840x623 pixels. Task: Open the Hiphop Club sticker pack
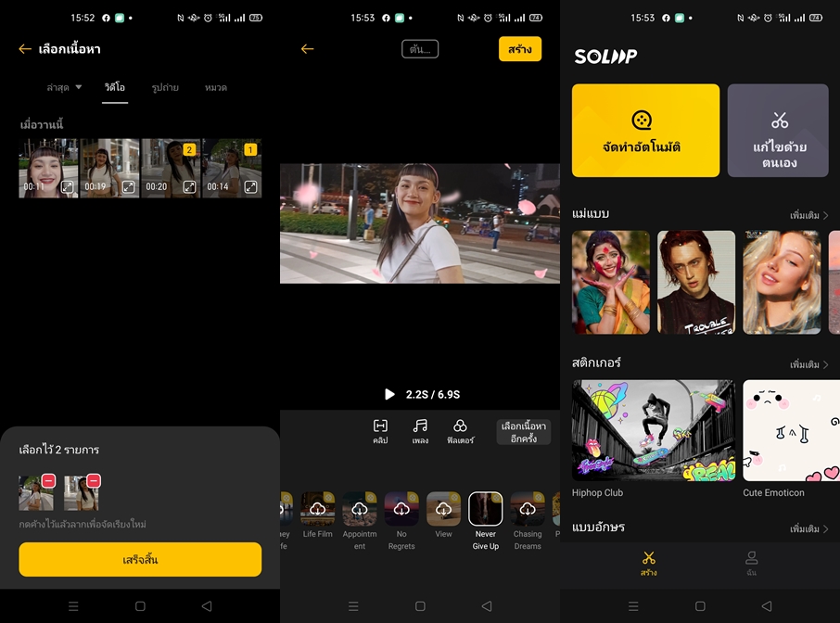pos(653,430)
